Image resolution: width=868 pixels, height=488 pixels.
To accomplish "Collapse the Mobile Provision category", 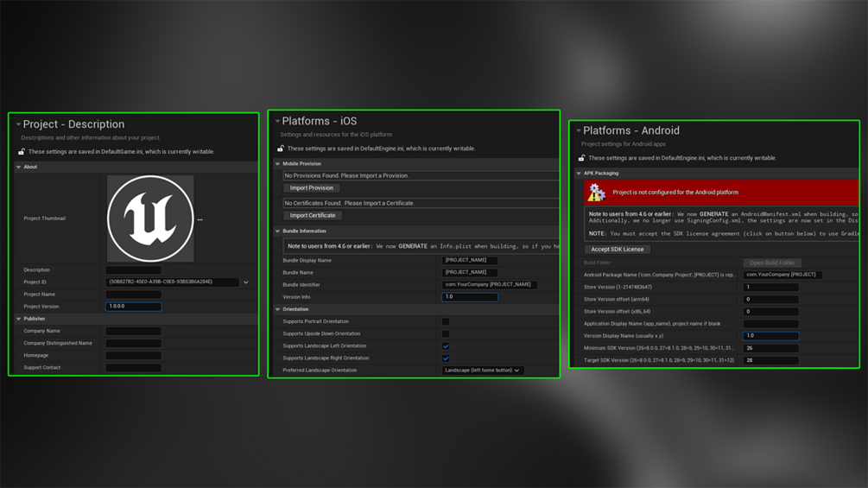I will (278, 164).
